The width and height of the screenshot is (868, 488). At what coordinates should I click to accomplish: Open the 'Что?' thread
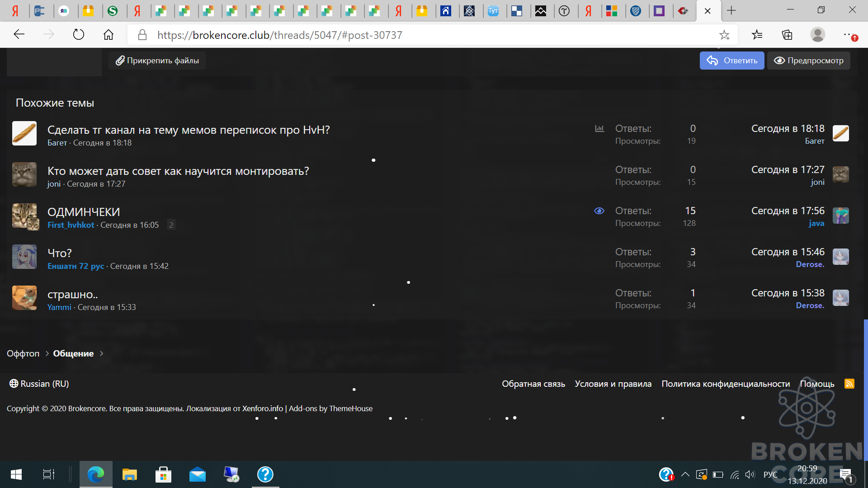[60, 253]
